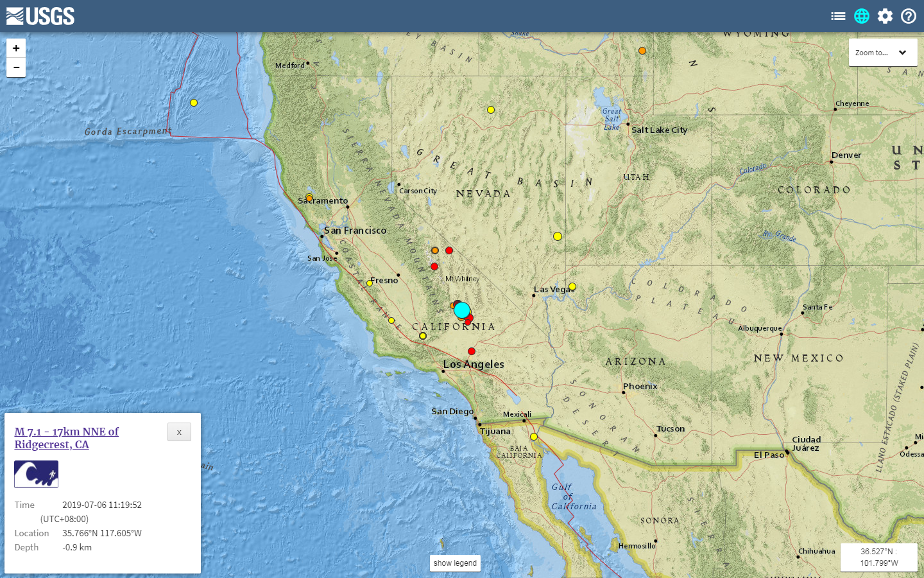
Task: Click the USGS logo
Action: (x=40, y=16)
